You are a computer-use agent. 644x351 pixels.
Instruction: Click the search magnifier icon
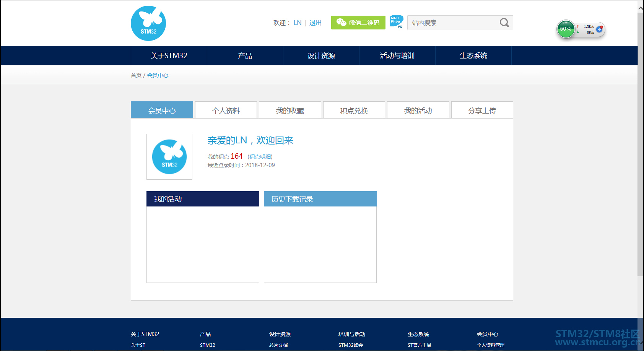coord(504,23)
